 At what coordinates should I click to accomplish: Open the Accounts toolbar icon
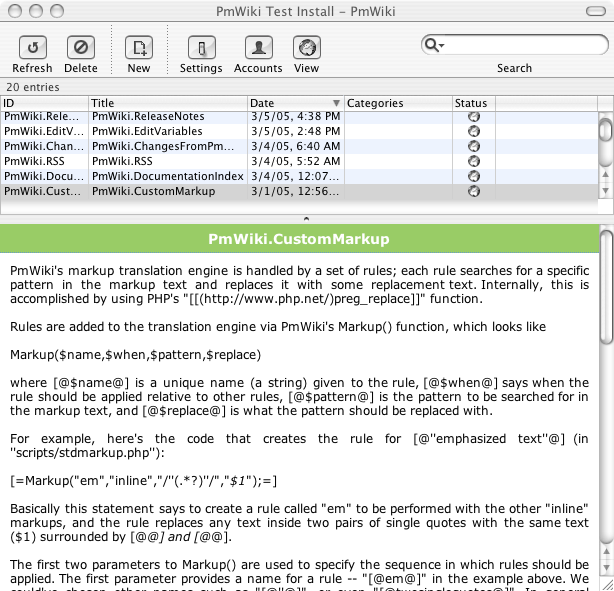258,48
